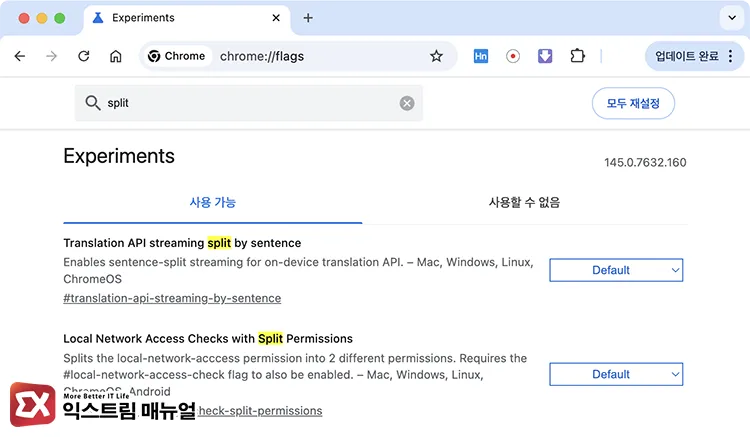This screenshot has height=437, width=750.
Task: Reload the chrome://flags page
Action: pos(84,56)
